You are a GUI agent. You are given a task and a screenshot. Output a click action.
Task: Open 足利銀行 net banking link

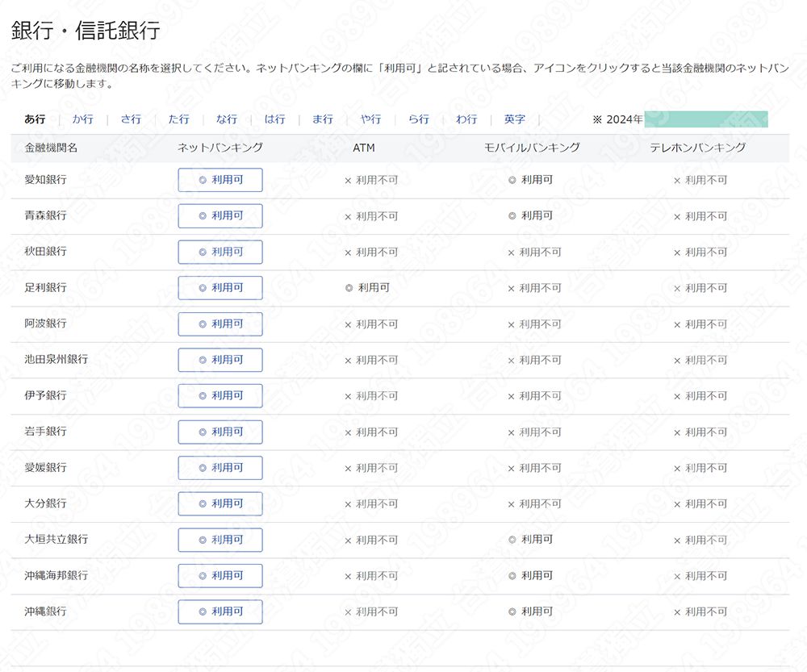pyautogui.click(x=220, y=288)
